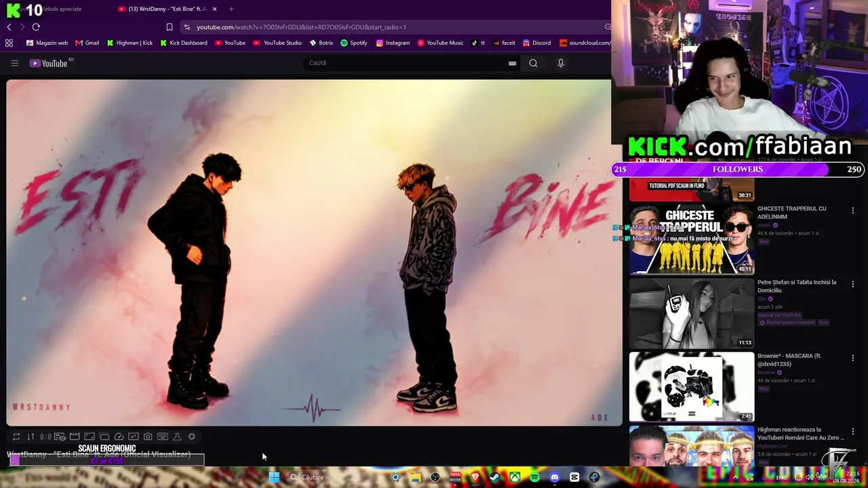
Task: Open Steam from the taskbar
Action: [495, 477]
